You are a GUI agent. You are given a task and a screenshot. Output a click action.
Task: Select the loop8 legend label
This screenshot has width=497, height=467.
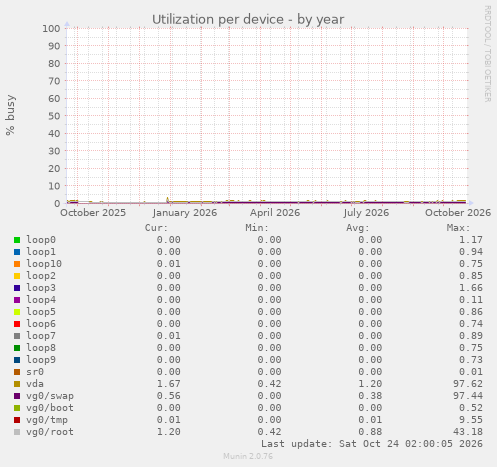(41, 348)
